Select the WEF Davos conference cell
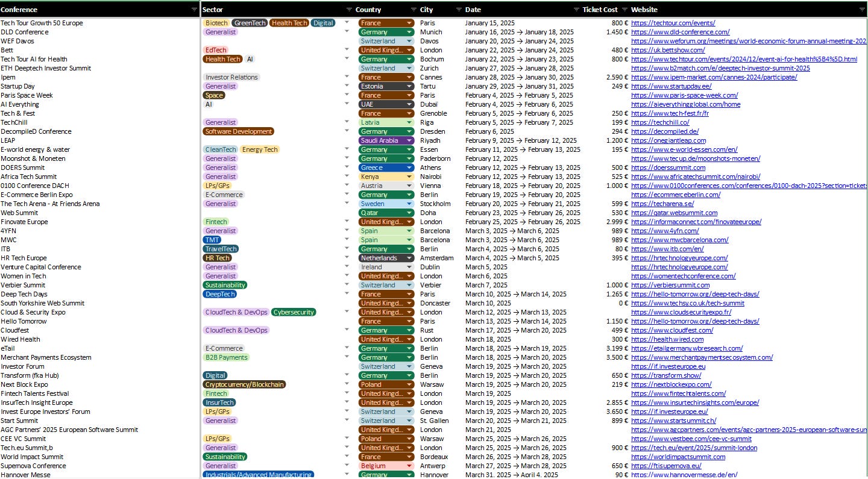 click(99, 41)
